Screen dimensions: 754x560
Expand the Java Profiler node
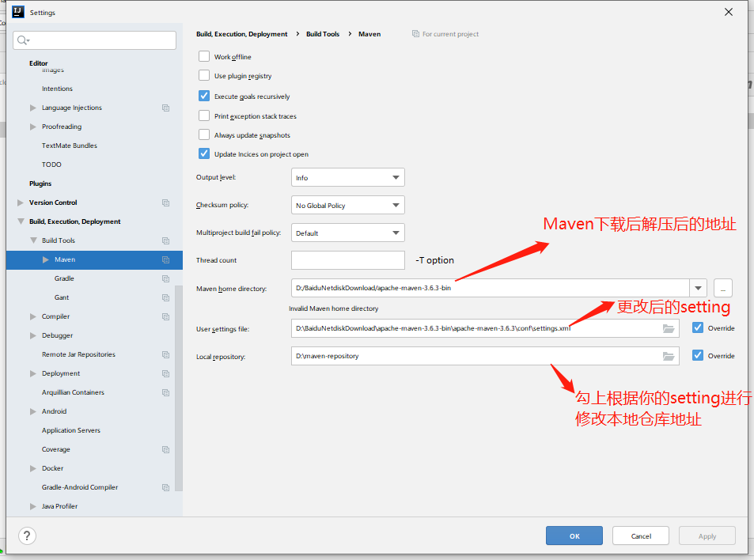click(x=32, y=506)
